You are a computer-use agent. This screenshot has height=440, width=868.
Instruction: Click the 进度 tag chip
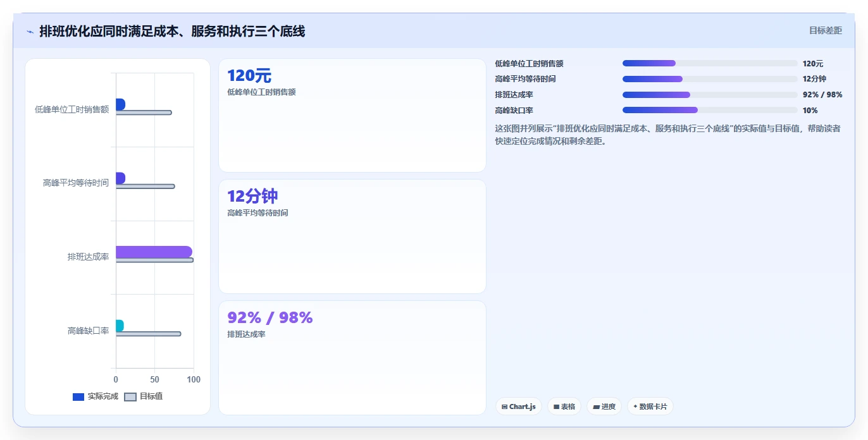coord(604,406)
